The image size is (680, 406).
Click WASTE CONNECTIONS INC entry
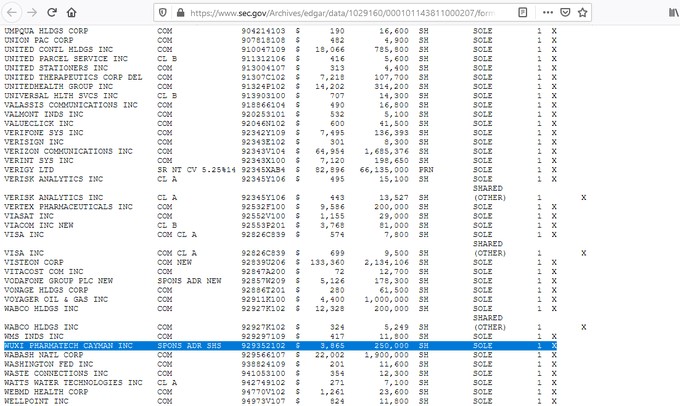56,373
